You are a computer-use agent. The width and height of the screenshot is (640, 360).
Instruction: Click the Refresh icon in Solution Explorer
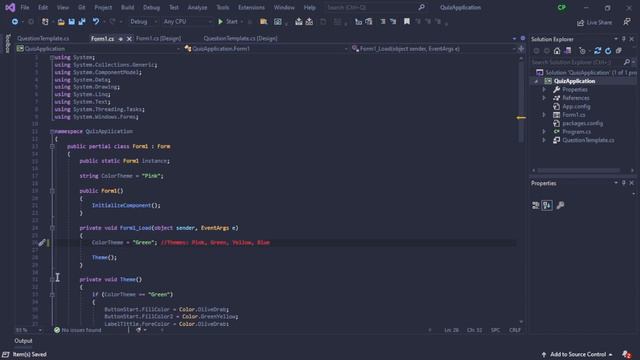pos(608,51)
